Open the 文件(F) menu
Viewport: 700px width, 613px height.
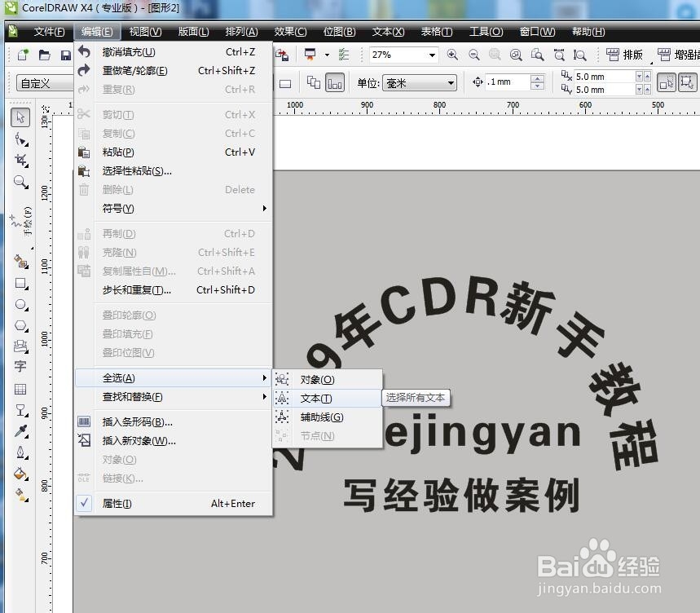(x=49, y=32)
